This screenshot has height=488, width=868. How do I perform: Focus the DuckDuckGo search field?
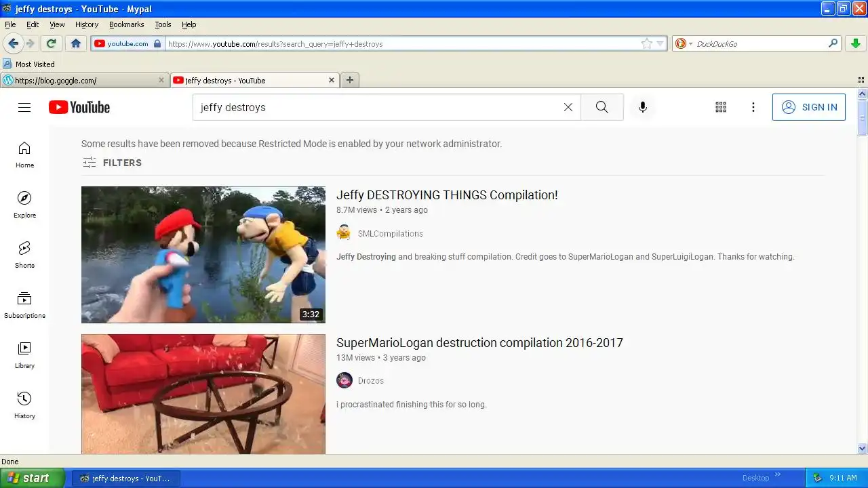tap(759, 43)
